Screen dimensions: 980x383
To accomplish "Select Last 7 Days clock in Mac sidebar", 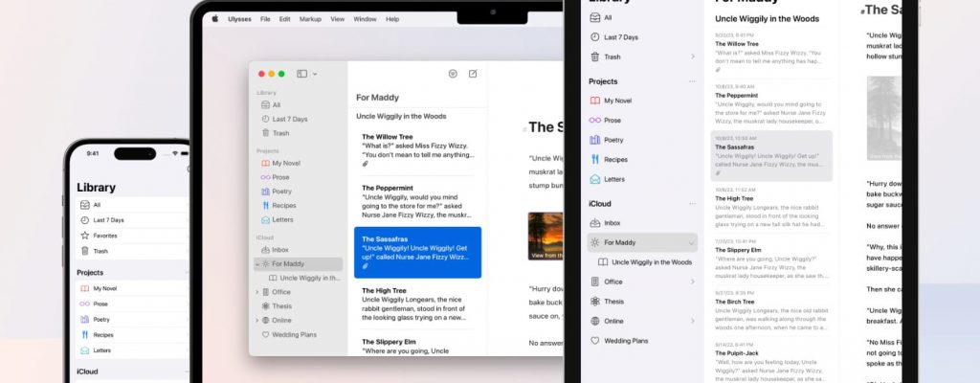I will (289, 119).
